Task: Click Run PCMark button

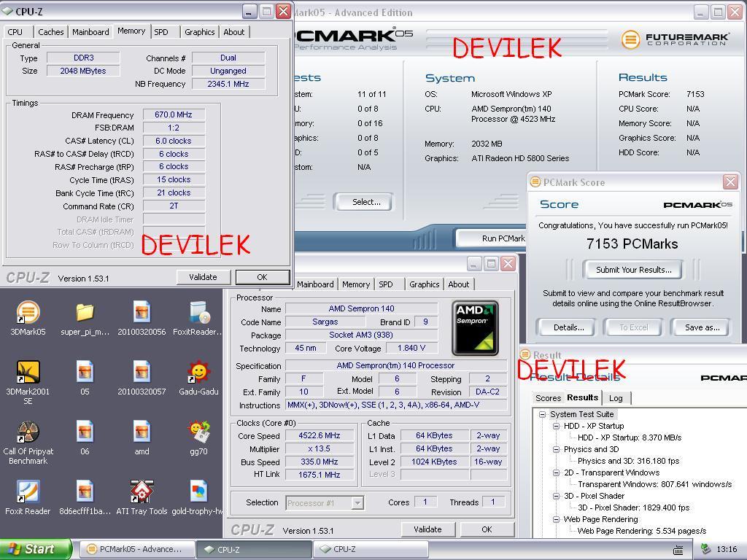Action: 492,238
